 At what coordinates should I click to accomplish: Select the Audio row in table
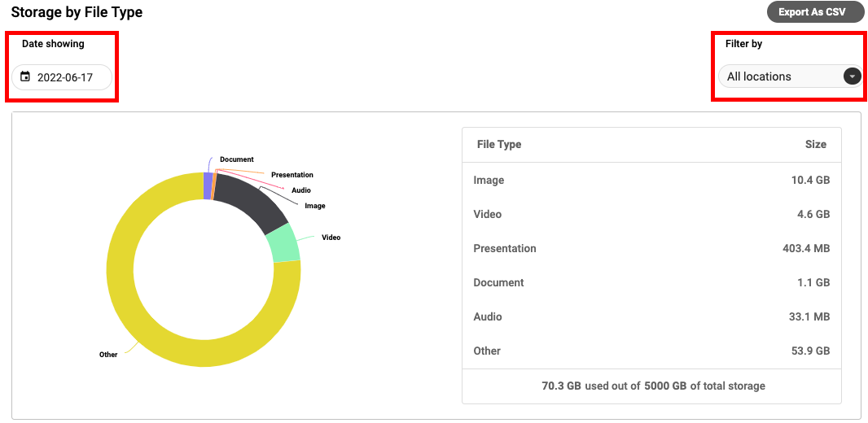point(651,316)
